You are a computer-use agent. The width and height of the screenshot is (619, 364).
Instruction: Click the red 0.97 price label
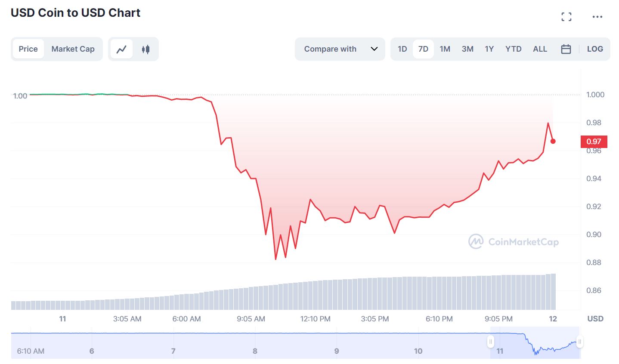594,142
